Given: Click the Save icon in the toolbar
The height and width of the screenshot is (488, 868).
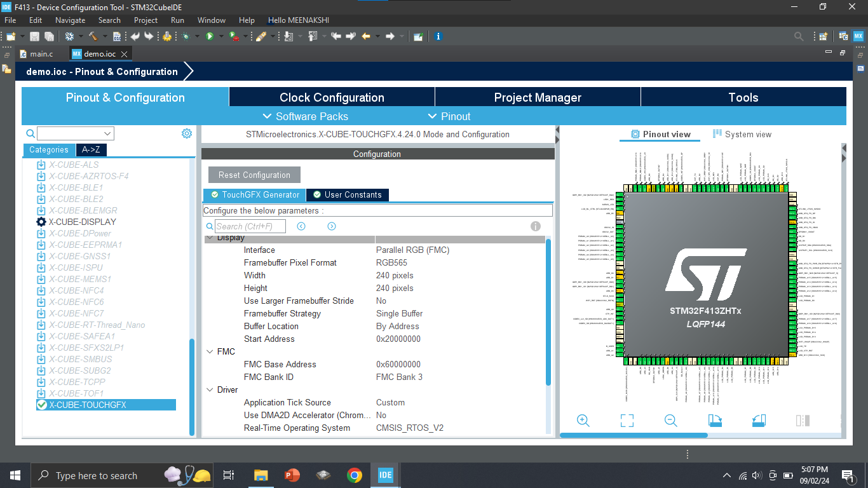Looking at the screenshot, I should point(34,36).
